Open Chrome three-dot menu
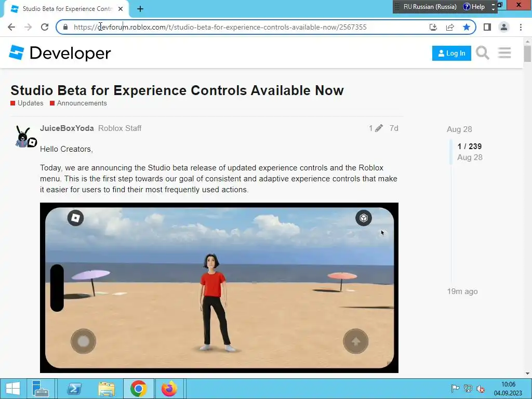Screen dimensions: 532x399 pos(521,27)
